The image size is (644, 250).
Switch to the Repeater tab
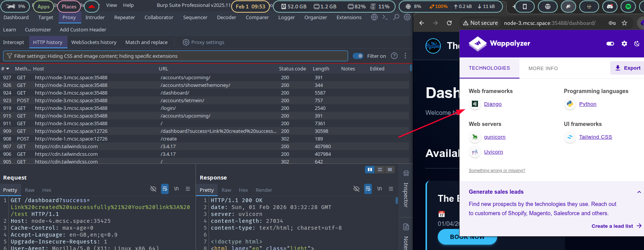(124, 17)
